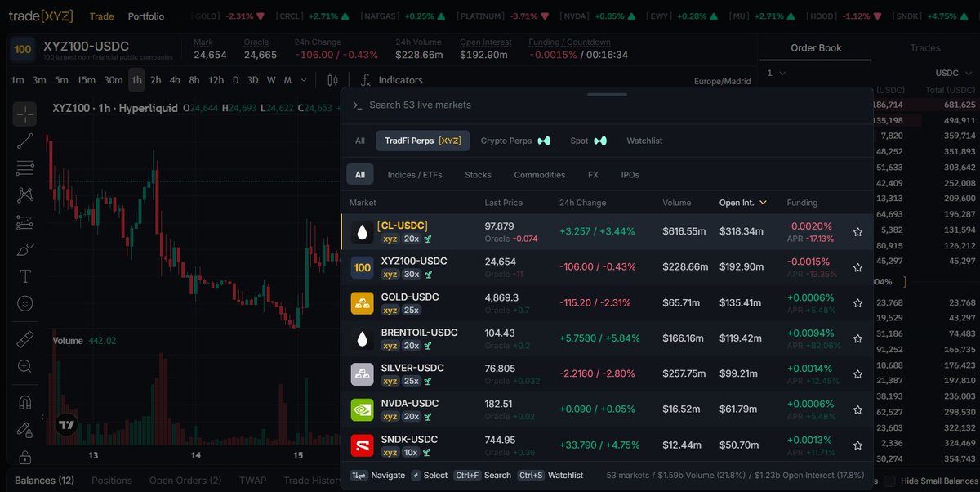The width and height of the screenshot is (980, 492).
Task: Click the NVDA-USDC Nvidia logo
Action: [x=363, y=409]
